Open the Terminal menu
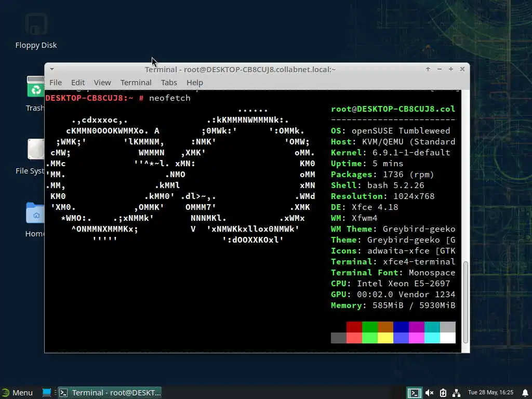The image size is (532, 399). (136, 83)
